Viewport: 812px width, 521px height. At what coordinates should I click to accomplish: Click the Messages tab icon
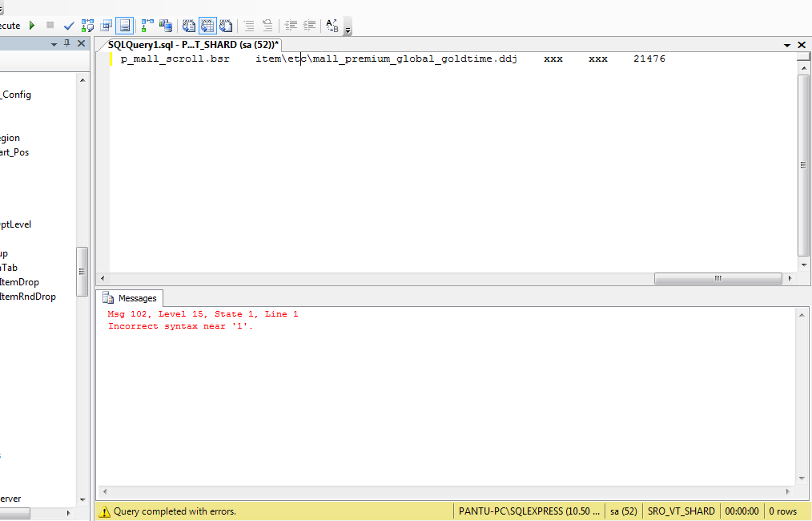tap(108, 297)
